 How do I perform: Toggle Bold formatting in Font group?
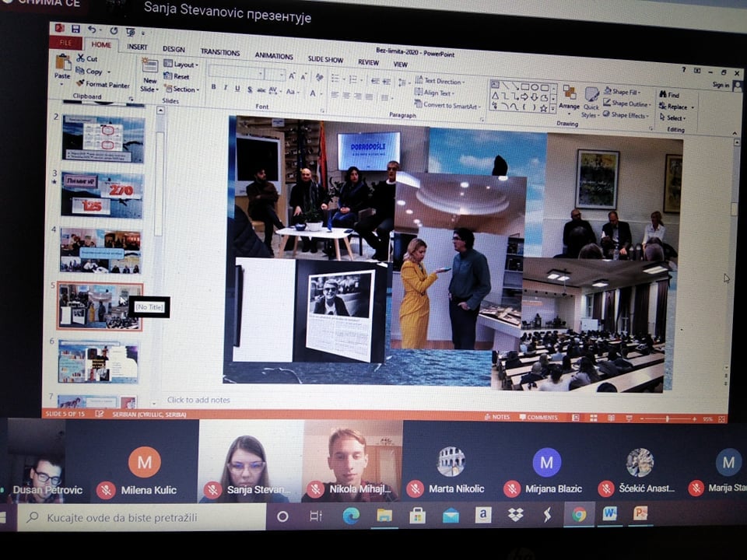pos(214,87)
